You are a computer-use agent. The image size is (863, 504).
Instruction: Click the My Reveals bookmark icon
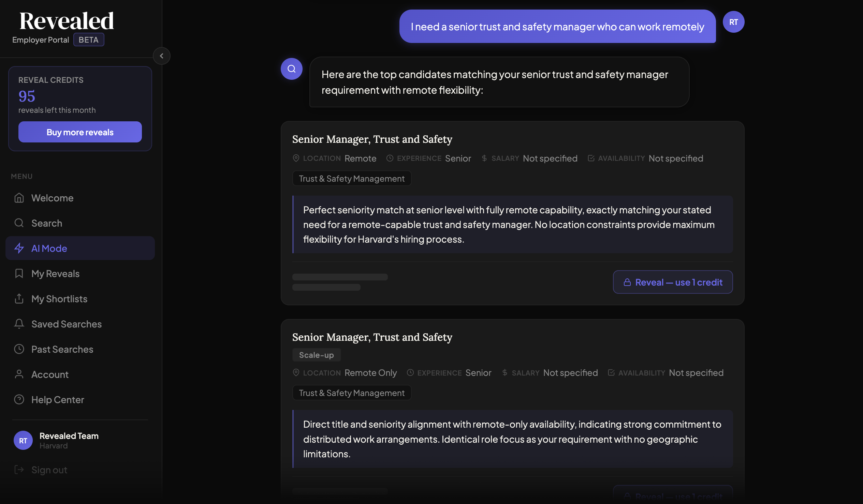(x=19, y=273)
